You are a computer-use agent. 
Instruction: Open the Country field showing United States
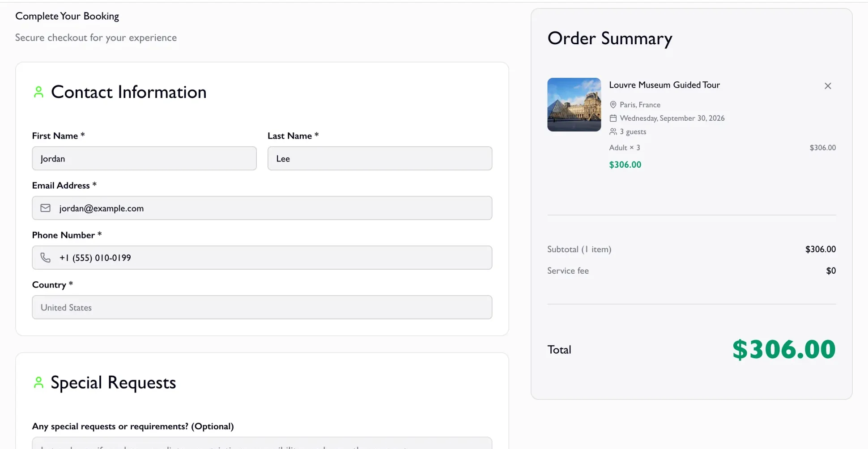click(262, 307)
